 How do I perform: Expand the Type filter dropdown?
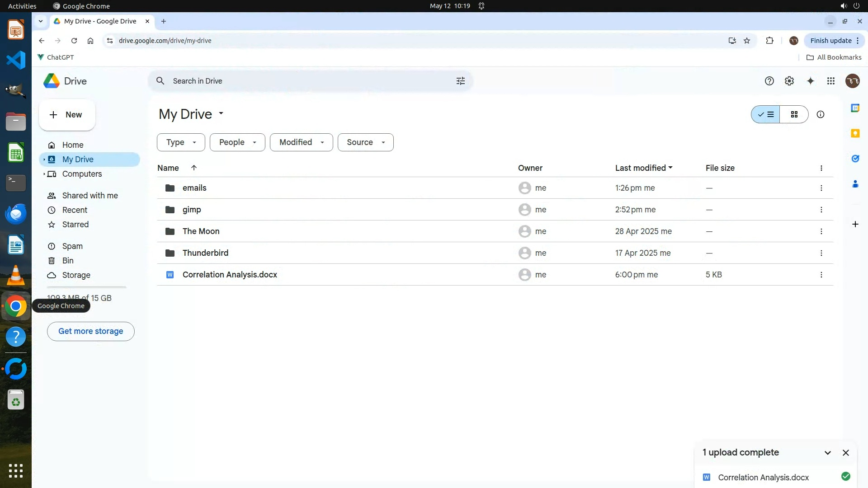click(181, 142)
